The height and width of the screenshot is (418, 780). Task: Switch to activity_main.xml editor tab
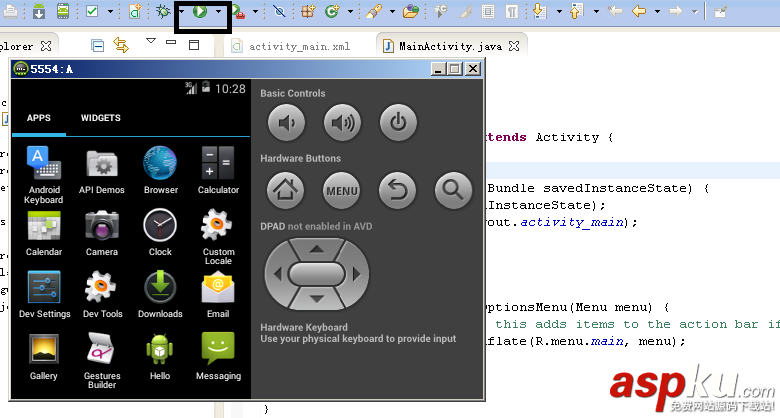point(291,46)
